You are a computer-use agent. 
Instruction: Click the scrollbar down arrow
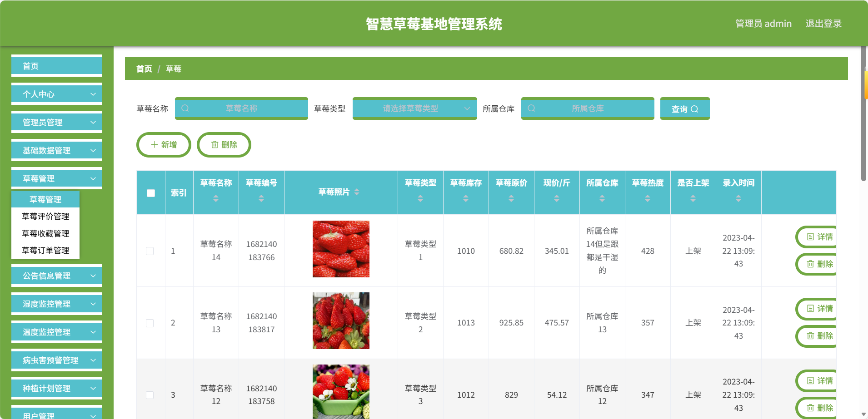863,414
